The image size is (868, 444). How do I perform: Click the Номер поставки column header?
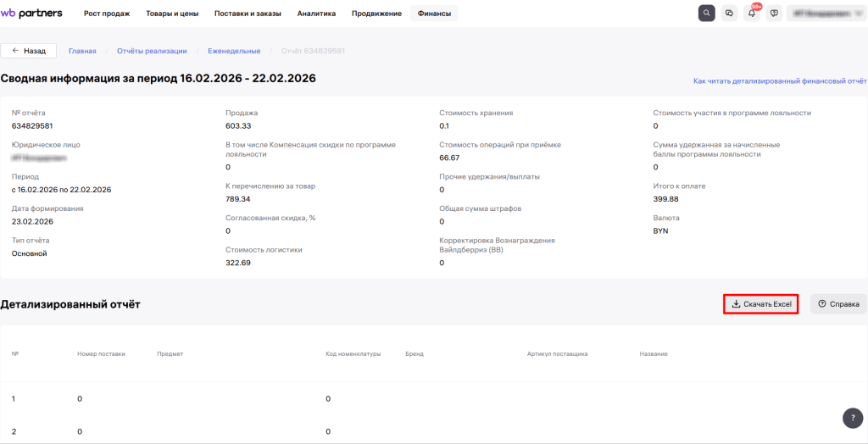pos(102,354)
